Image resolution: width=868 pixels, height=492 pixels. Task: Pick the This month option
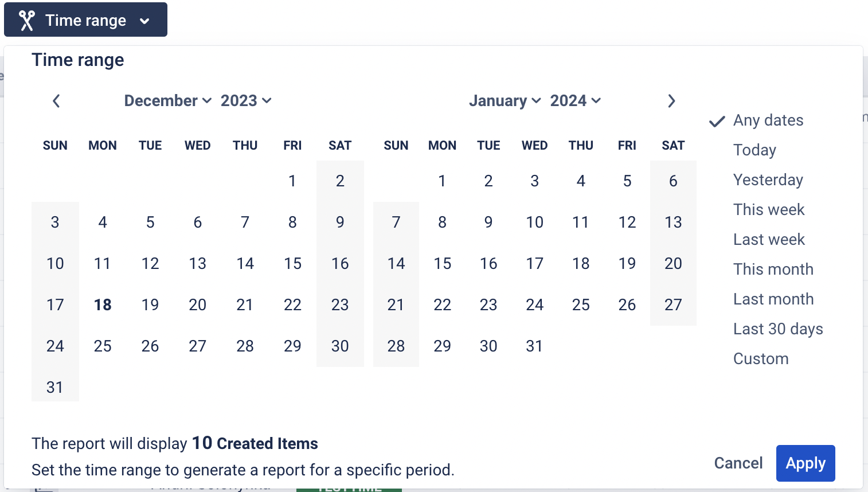[773, 270]
